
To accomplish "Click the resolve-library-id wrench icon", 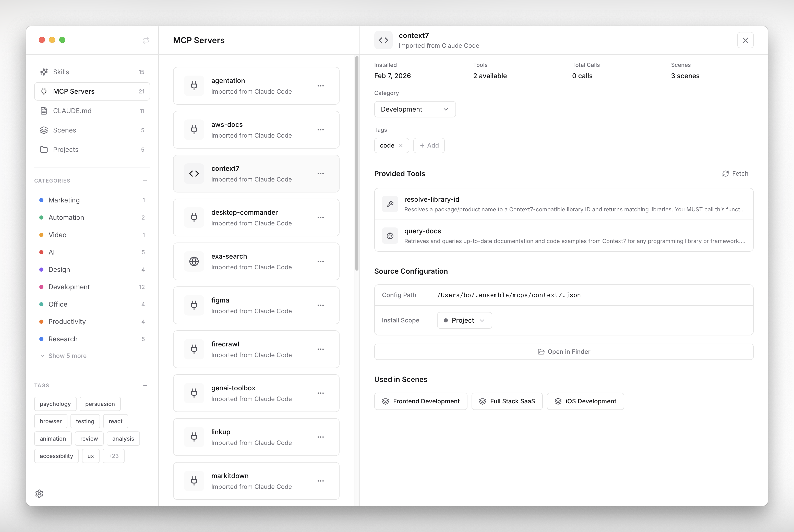I will (390, 204).
